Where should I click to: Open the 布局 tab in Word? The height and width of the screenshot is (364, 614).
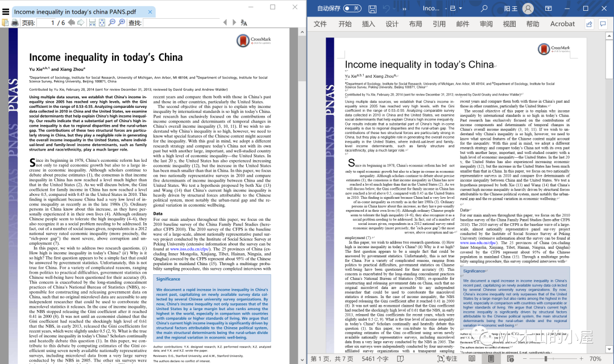[416, 24]
